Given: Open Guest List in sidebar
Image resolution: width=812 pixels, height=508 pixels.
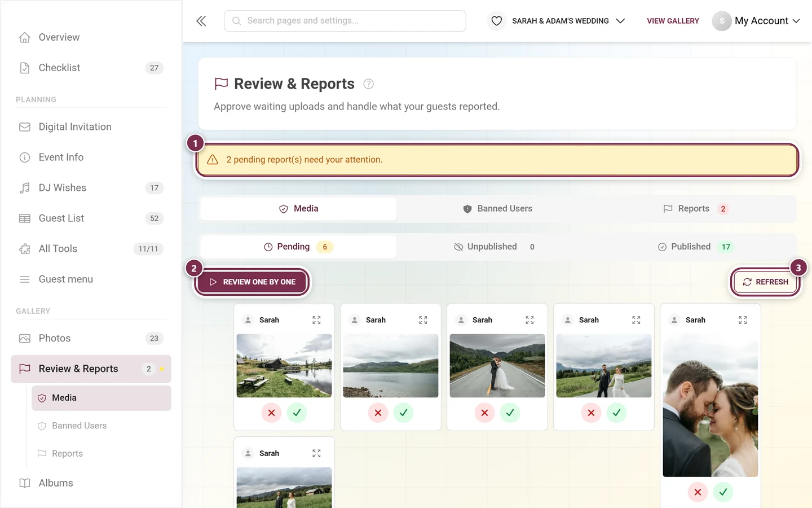Looking at the screenshot, I should click(90, 218).
